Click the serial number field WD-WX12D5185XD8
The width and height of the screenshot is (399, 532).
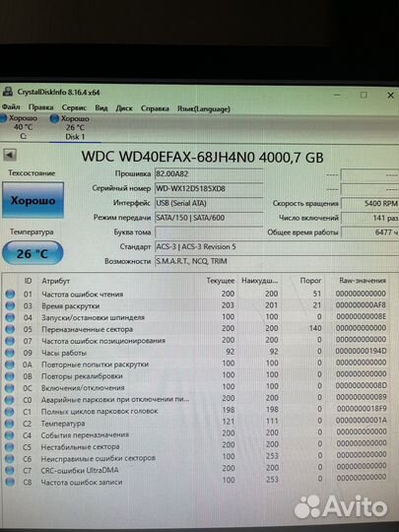pos(209,188)
